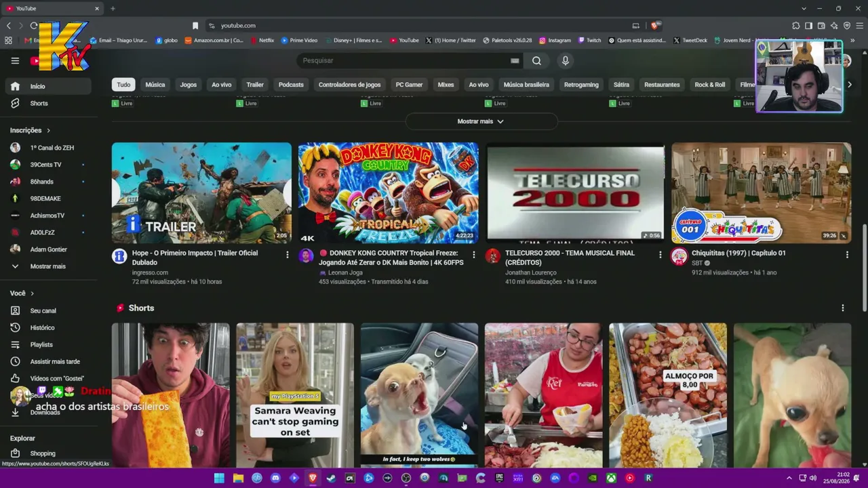Click the Pesquisar search input field

click(x=404, y=60)
